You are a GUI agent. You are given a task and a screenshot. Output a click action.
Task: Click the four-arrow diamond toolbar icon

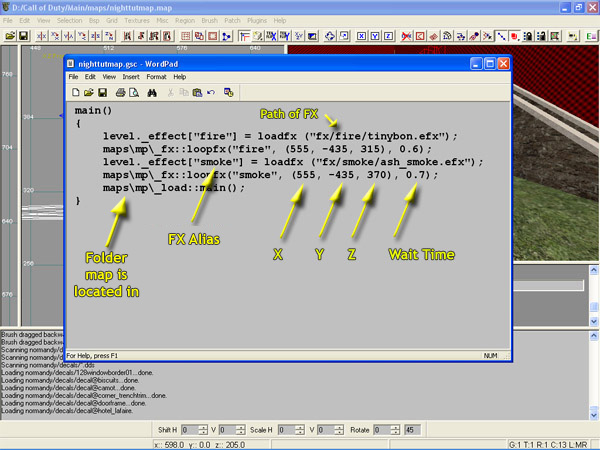coord(329,36)
